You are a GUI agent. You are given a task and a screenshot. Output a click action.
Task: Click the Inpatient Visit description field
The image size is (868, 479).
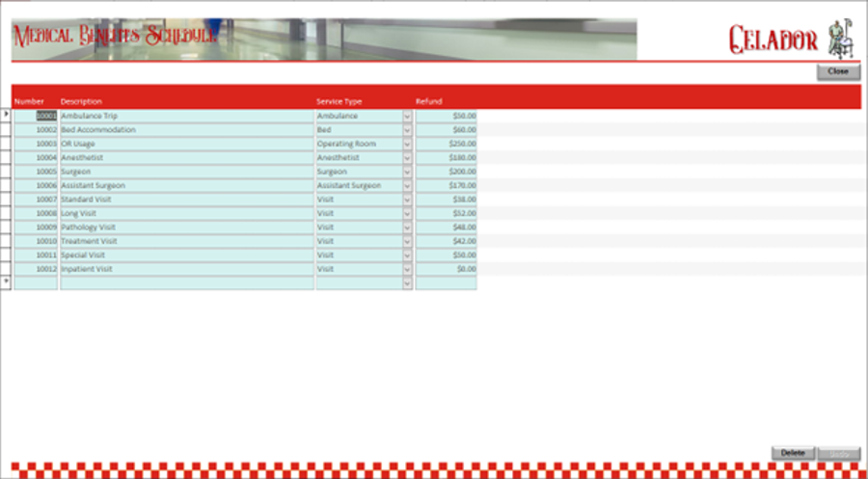click(186, 269)
